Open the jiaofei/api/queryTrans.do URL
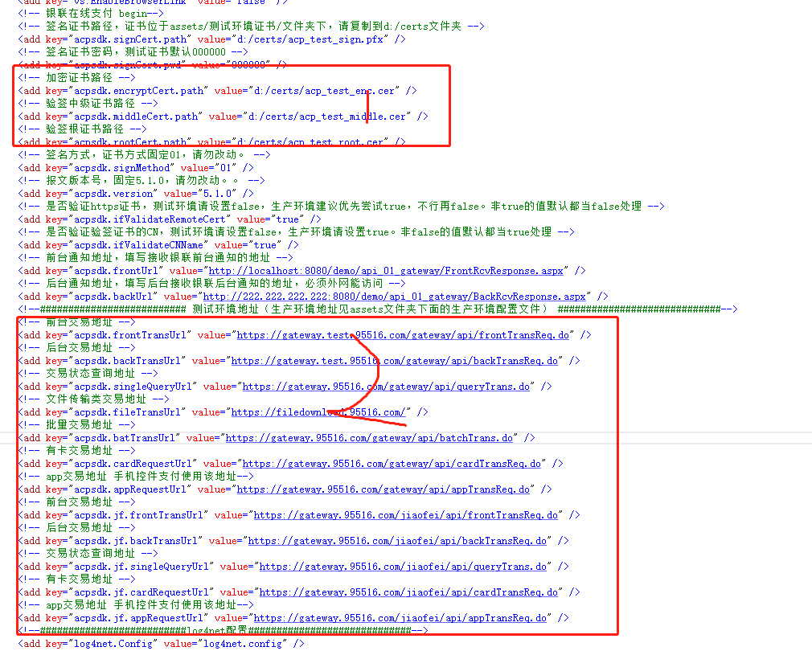 [403, 567]
